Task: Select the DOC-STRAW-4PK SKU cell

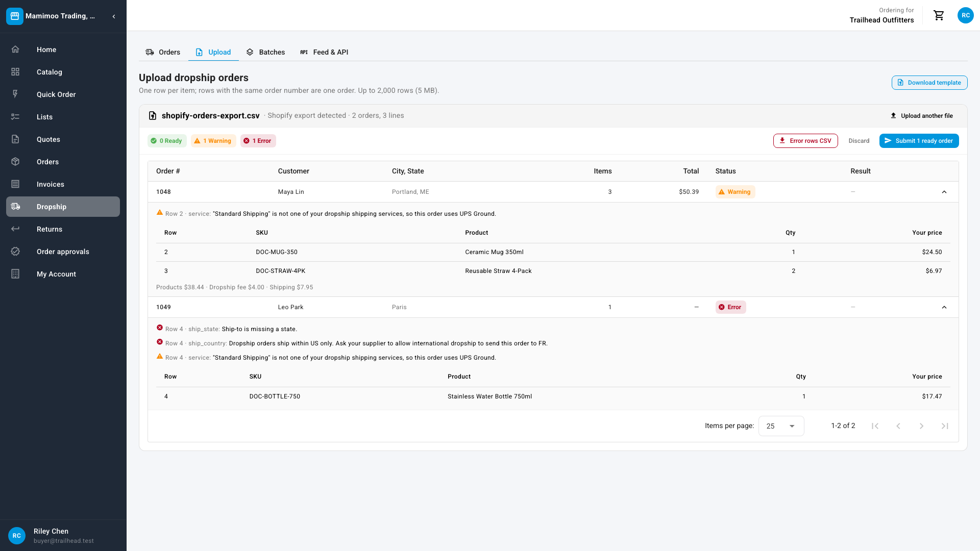Action: pos(281,271)
